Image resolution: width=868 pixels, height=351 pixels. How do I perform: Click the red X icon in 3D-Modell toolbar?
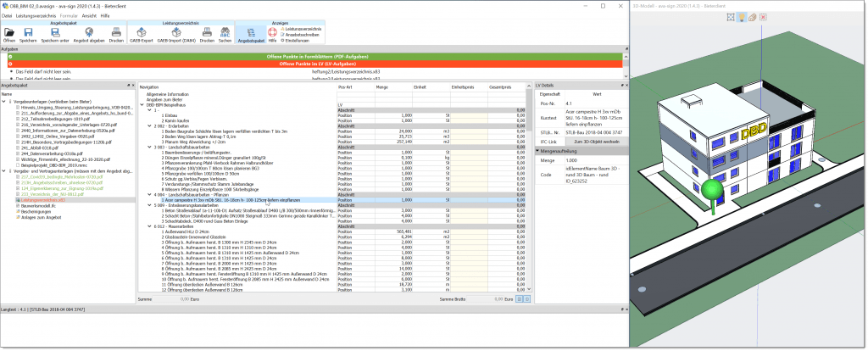coord(764,17)
